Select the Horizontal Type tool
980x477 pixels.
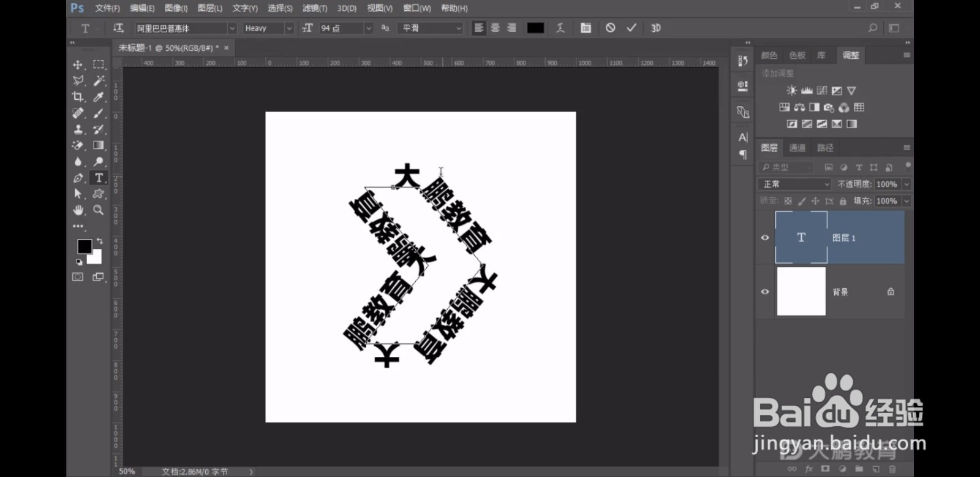98,178
